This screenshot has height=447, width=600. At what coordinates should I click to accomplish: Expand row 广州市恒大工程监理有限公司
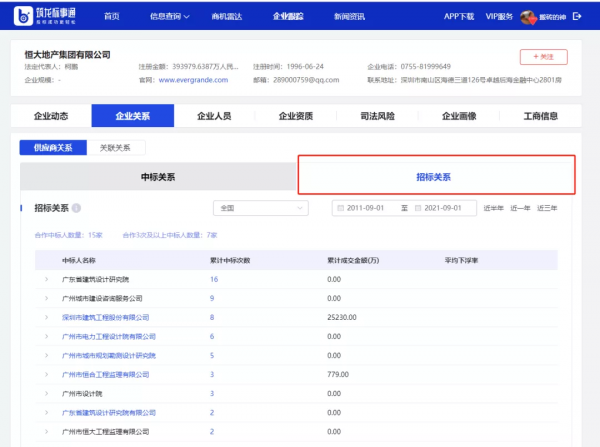tap(46, 432)
